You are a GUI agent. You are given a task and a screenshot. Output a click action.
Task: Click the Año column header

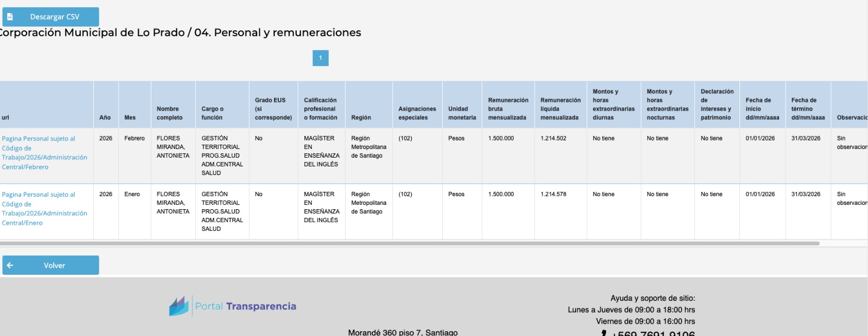[x=105, y=118]
